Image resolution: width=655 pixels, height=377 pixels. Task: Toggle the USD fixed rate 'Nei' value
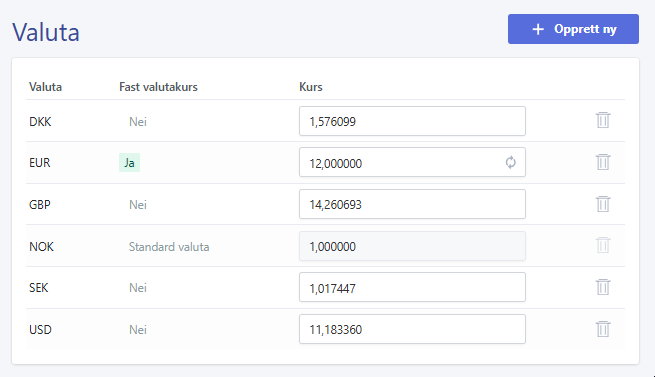pyautogui.click(x=138, y=329)
